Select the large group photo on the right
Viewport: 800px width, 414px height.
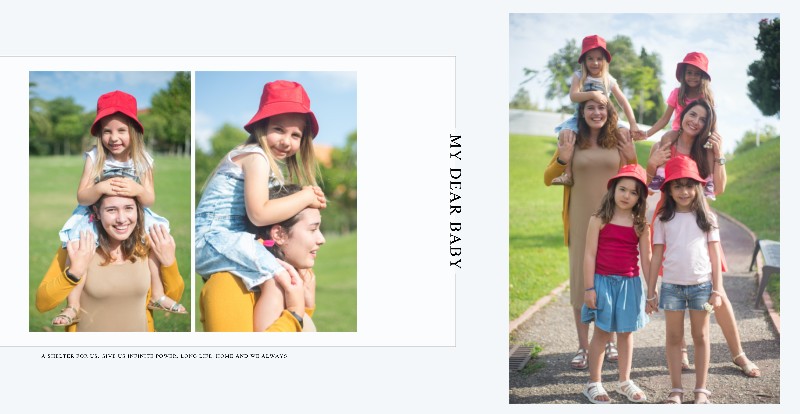(x=644, y=208)
